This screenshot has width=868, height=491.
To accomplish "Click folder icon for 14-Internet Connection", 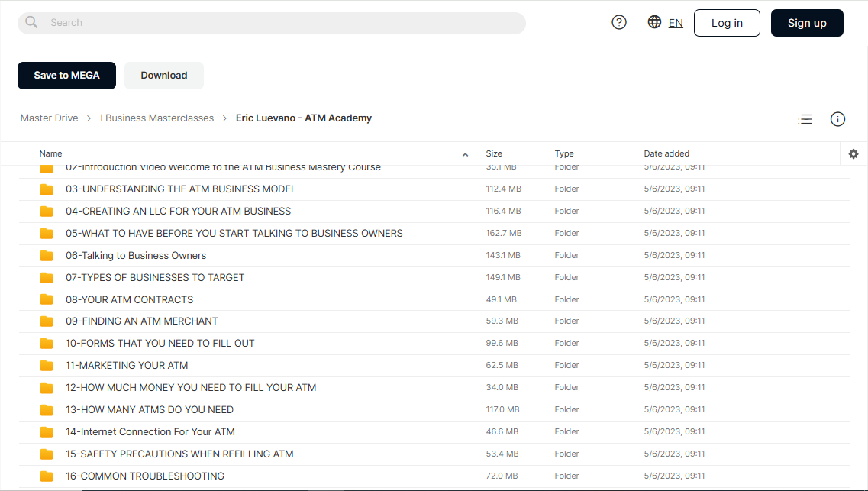I will point(47,432).
